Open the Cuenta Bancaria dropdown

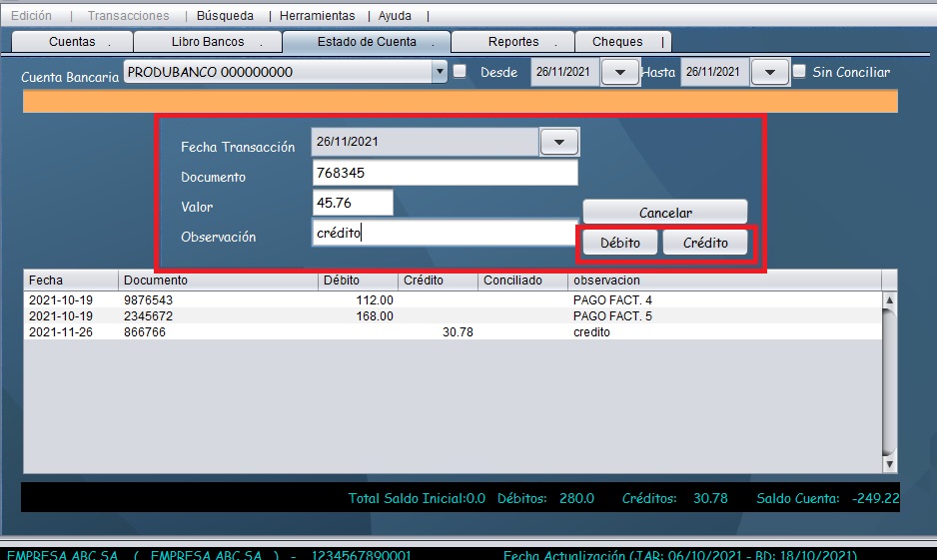click(440, 72)
